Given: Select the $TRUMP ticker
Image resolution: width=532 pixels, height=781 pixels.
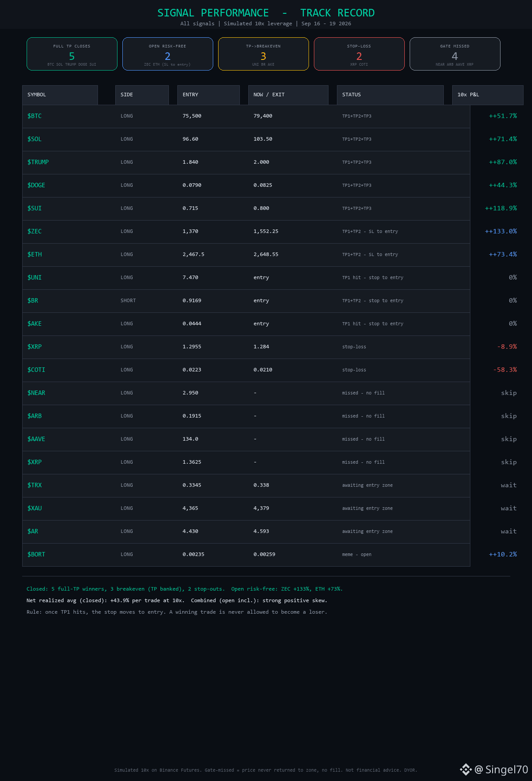Looking at the screenshot, I should pos(38,162).
